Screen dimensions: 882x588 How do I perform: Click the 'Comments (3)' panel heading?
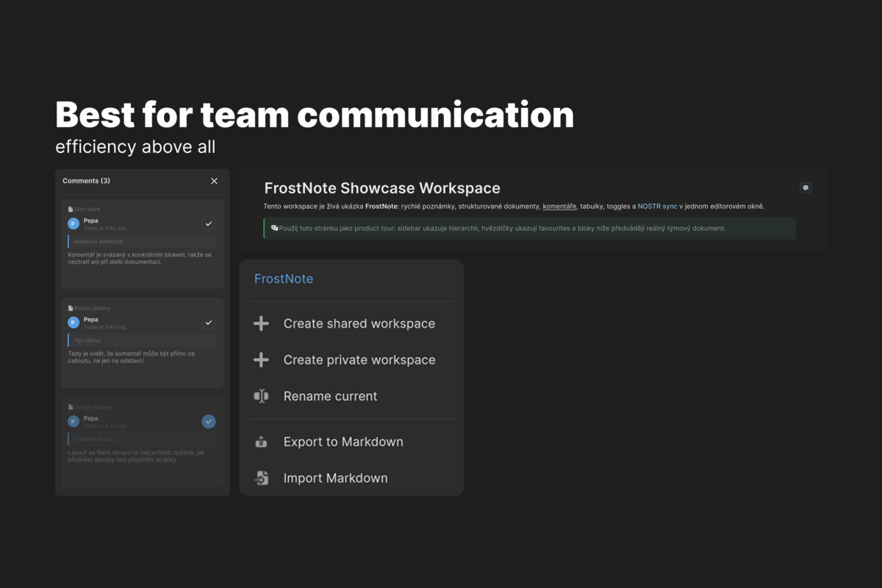86,181
